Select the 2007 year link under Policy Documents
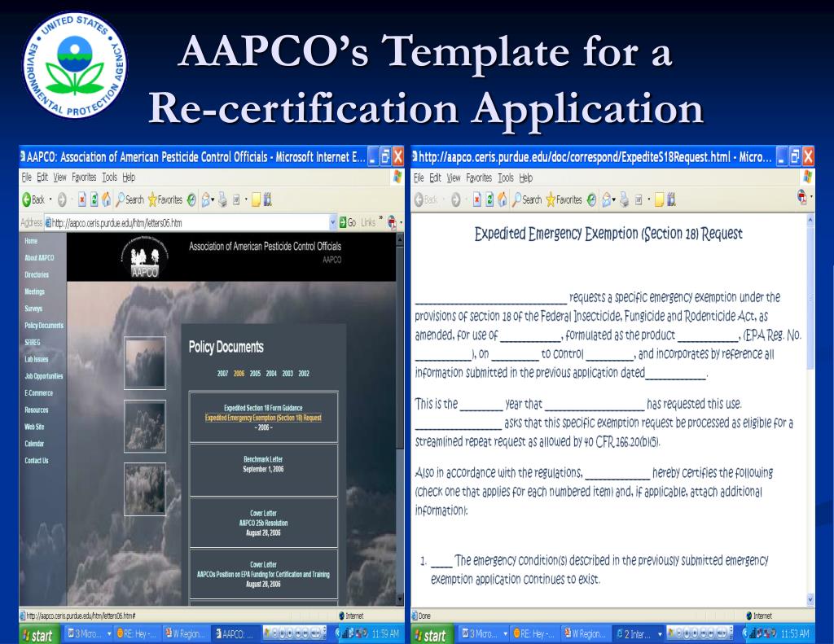 [x=222, y=374]
